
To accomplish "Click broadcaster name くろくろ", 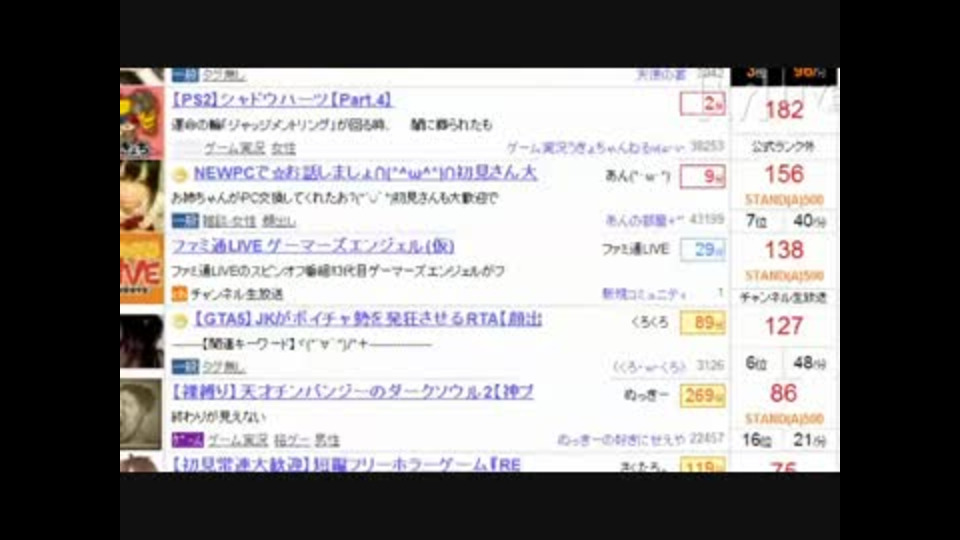I will click(650, 323).
